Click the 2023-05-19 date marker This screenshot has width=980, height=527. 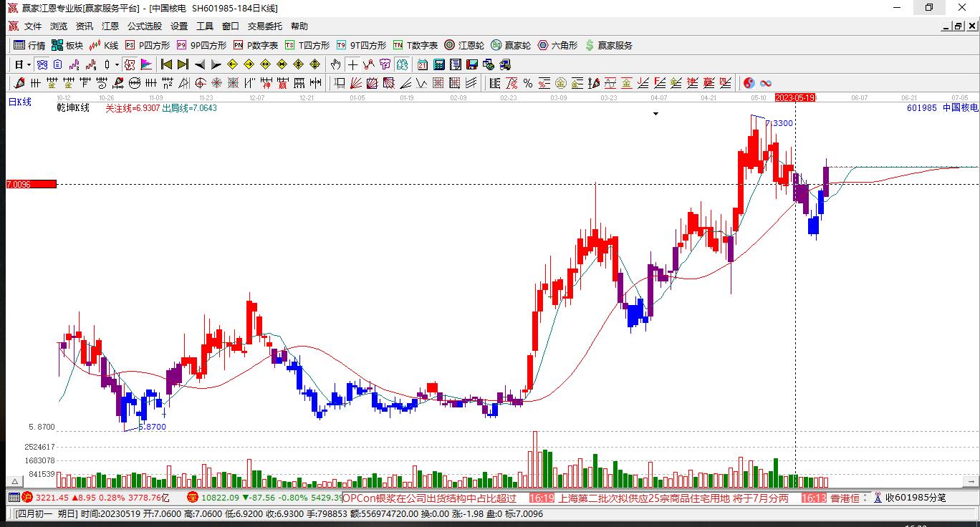[796, 97]
